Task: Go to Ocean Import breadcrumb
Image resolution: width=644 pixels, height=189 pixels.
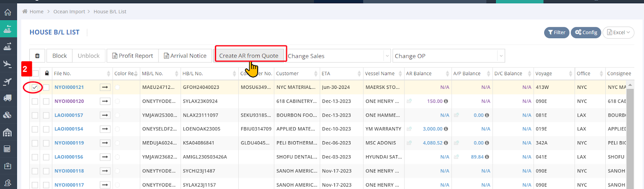Action: tap(69, 12)
